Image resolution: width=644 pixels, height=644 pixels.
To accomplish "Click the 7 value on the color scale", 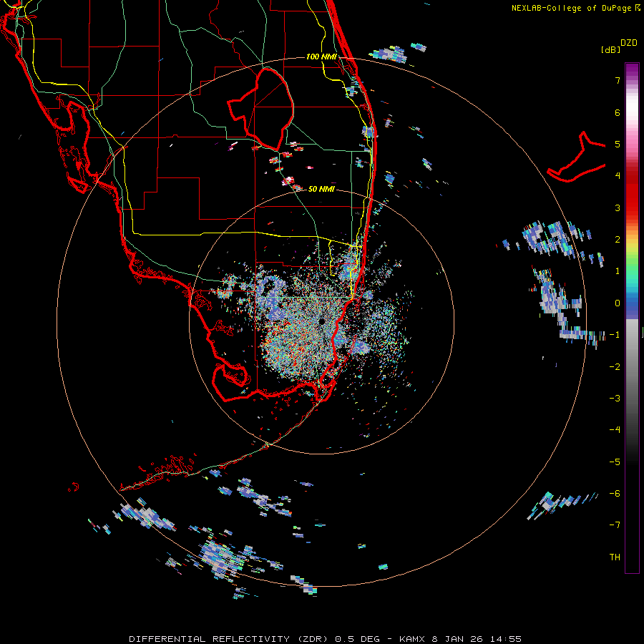I will pos(618,80).
